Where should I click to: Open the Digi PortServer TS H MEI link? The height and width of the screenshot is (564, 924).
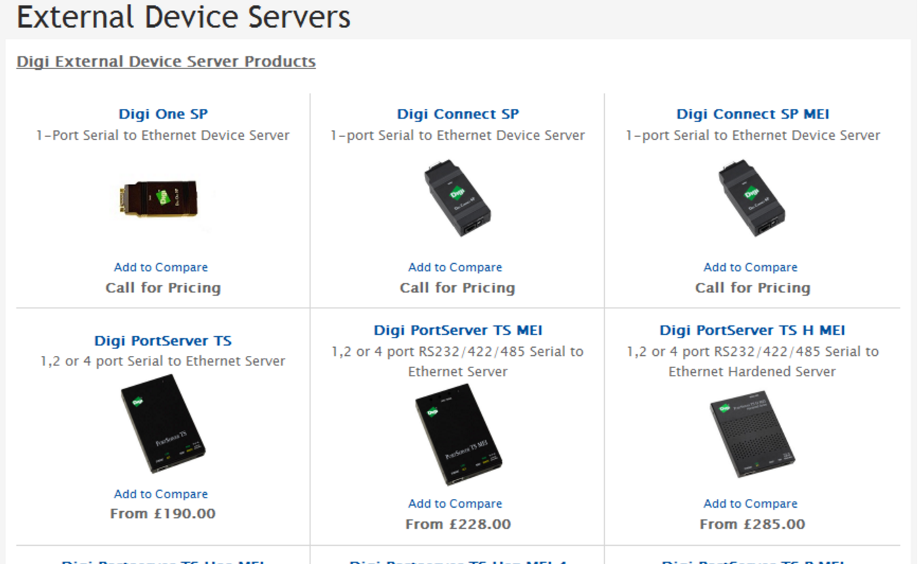[x=752, y=330]
